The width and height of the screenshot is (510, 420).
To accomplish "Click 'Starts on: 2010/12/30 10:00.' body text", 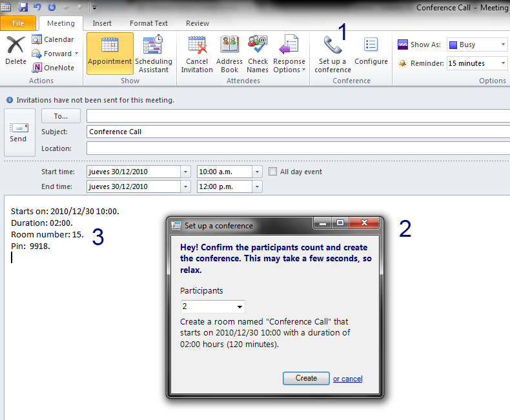I will click(x=65, y=212).
